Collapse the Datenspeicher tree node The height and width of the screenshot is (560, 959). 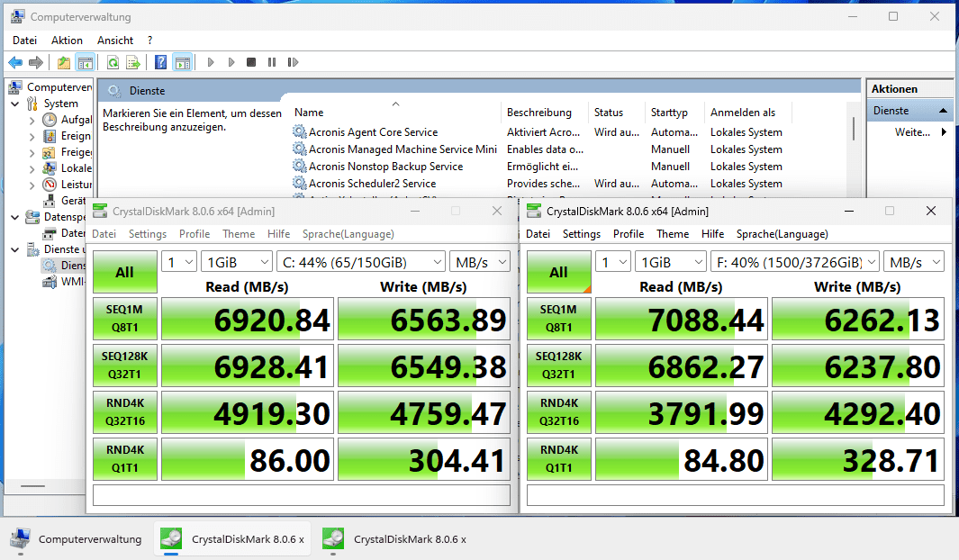click(x=15, y=217)
